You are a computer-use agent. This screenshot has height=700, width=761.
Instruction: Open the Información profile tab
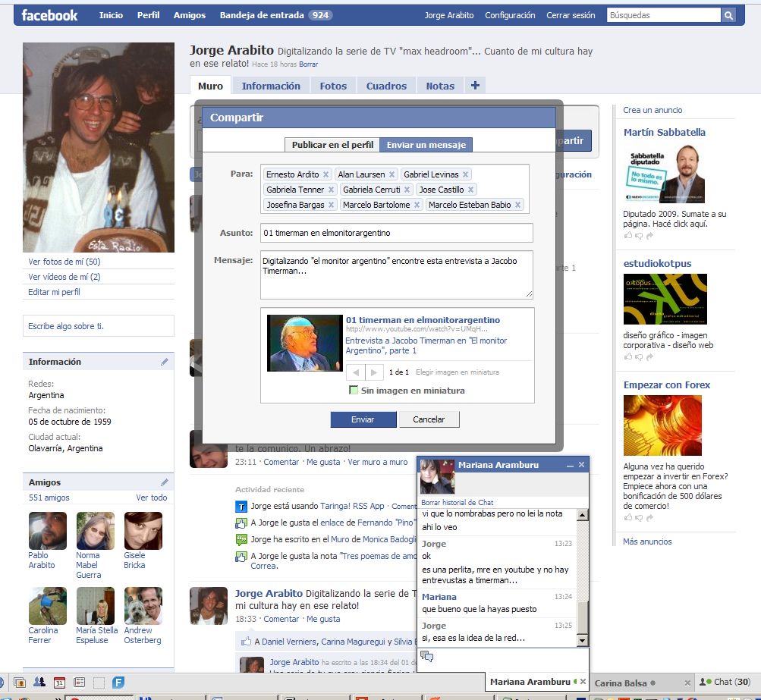271,86
